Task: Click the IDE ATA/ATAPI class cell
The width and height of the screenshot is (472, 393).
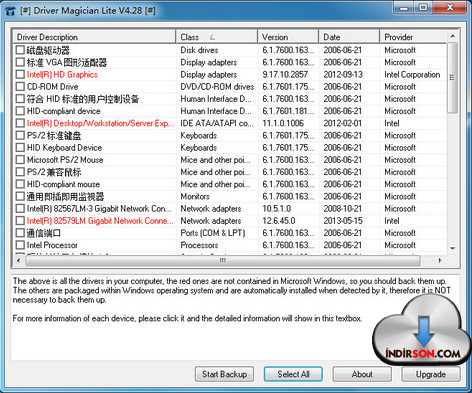Action: (x=217, y=123)
